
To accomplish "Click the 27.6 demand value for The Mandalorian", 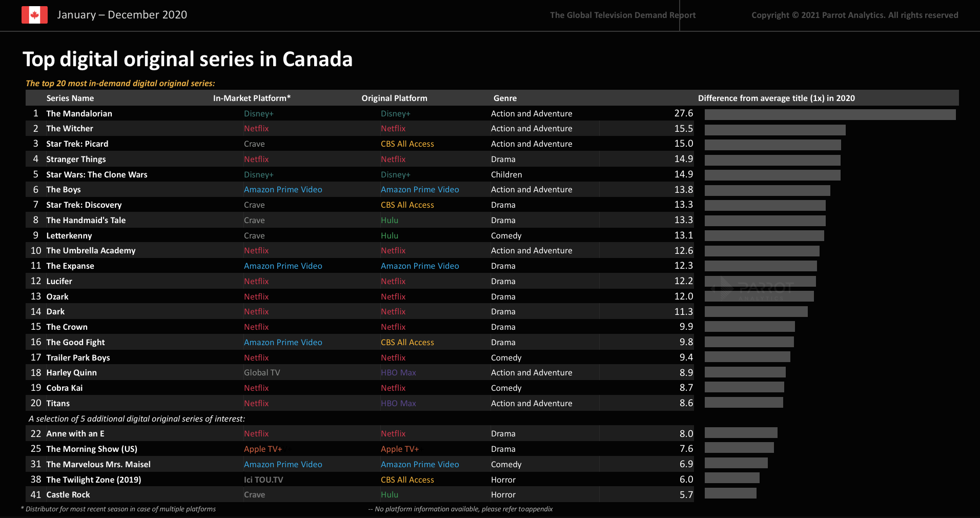I will coord(683,113).
